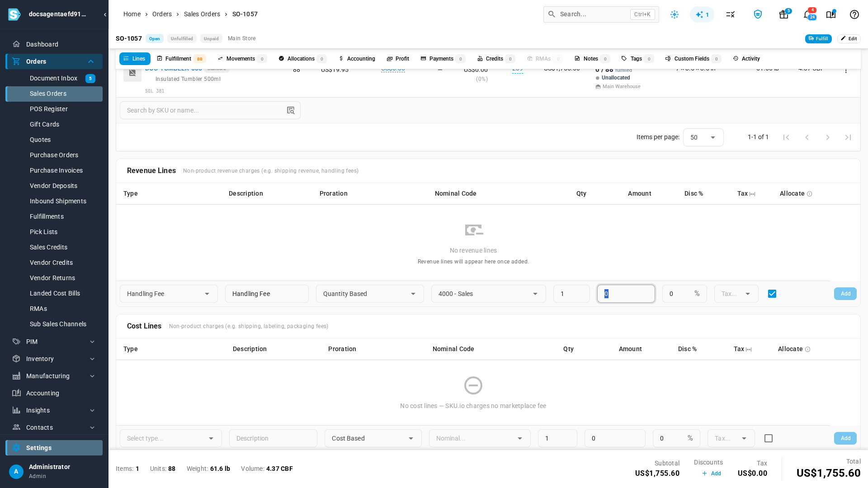The width and height of the screenshot is (868, 488).
Task: Click the Edit order button
Action: tap(849, 39)
